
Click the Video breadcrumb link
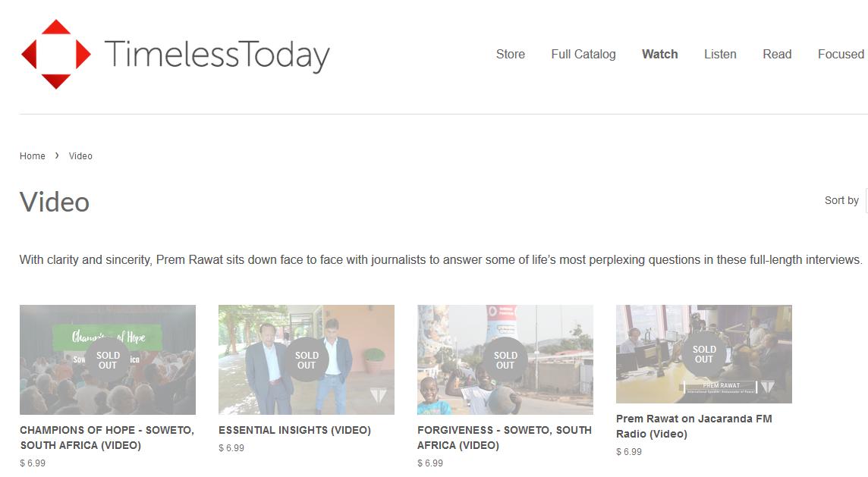pos(80,156)
